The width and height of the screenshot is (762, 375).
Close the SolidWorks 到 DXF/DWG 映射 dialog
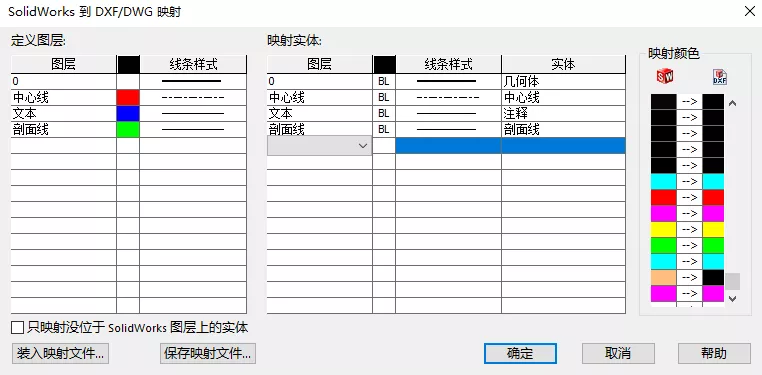pos(750,11)
